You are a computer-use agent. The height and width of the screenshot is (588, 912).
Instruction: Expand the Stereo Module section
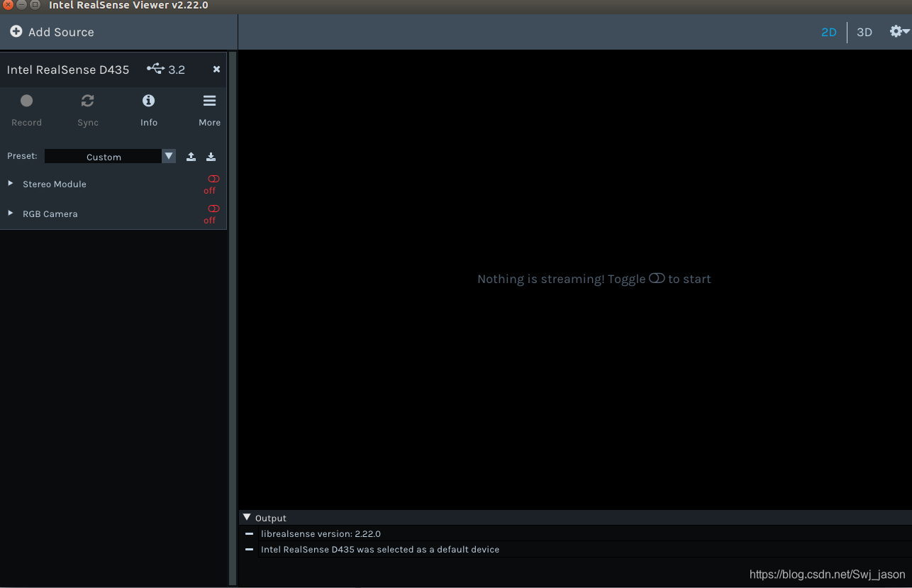[x=11, y=183]
